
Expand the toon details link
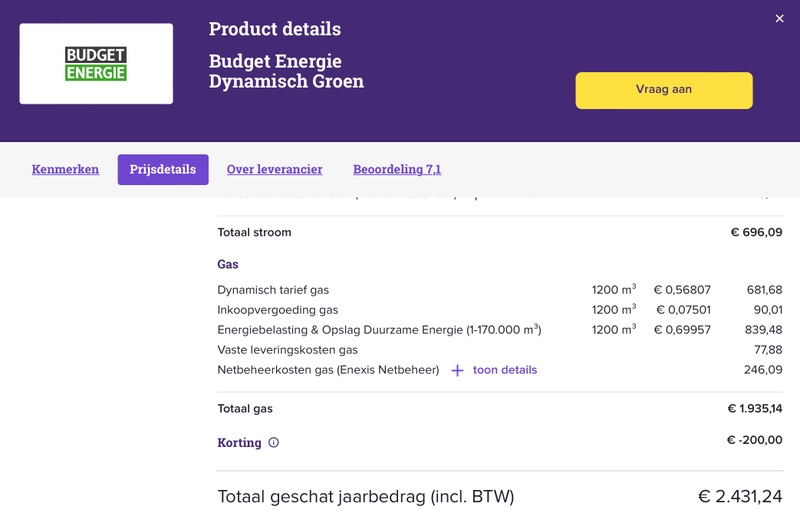coord(504,370)
